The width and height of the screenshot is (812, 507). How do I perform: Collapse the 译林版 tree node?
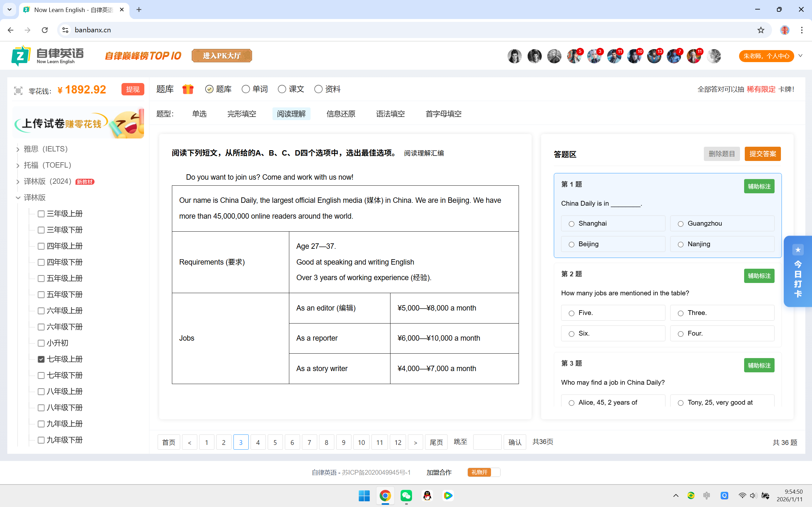coord(18,198)
